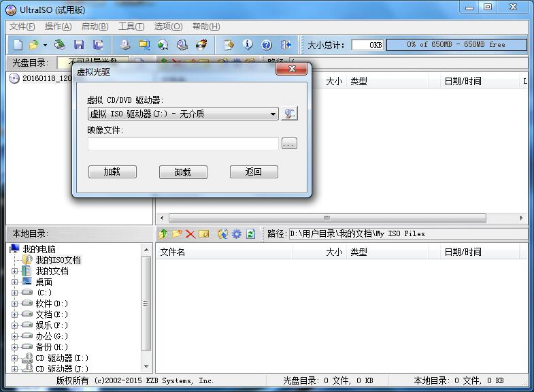Click the 0% of 650MB capacity bar
Image resolution: width=534 pixels, height=392 pixels.
click(456, 45)
